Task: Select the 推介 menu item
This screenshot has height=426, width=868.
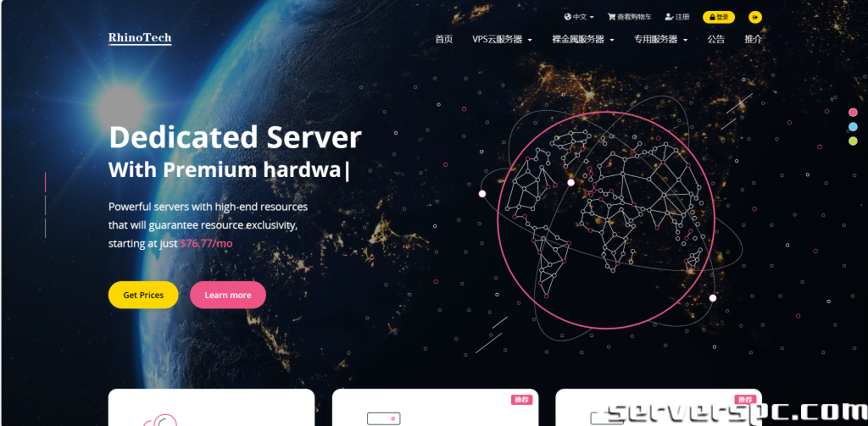Action: pyautogui.click(x=754, y=39)
